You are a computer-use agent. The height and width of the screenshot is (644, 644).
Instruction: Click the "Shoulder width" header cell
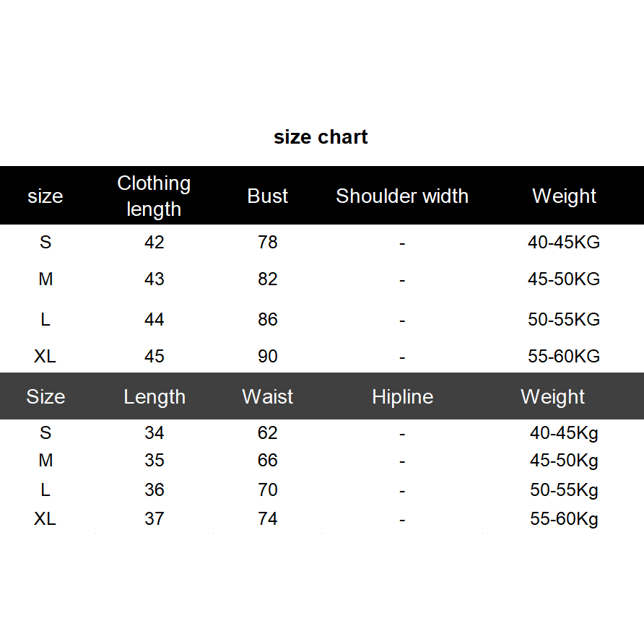pyautogui.click(x=402, y=196)
